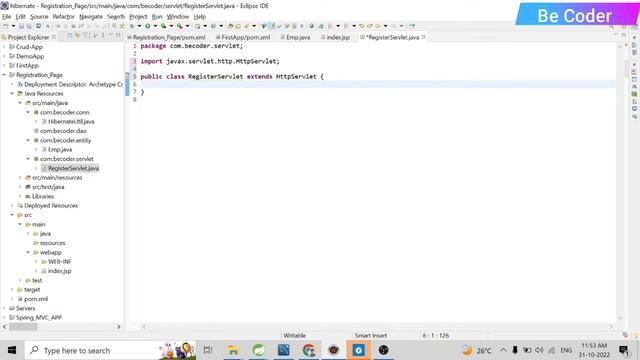Switch to the Emp.java tab

296,37
